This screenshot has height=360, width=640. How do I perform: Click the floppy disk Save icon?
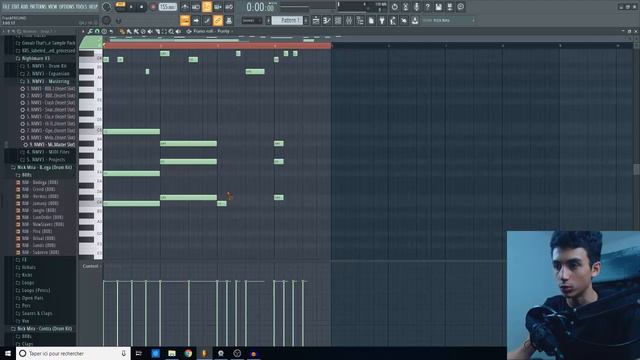439,7
